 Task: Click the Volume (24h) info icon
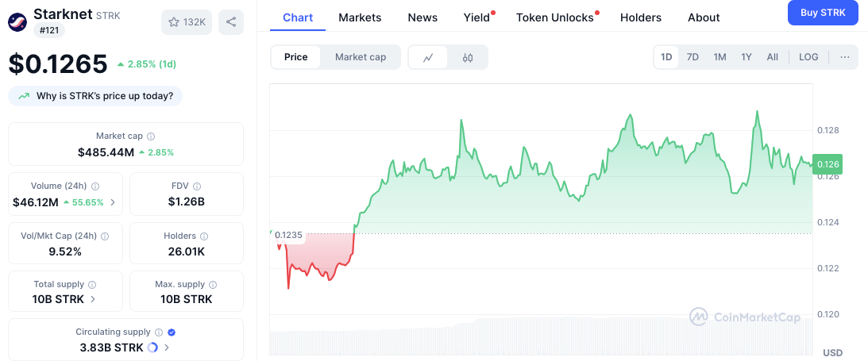pos(95,186)
